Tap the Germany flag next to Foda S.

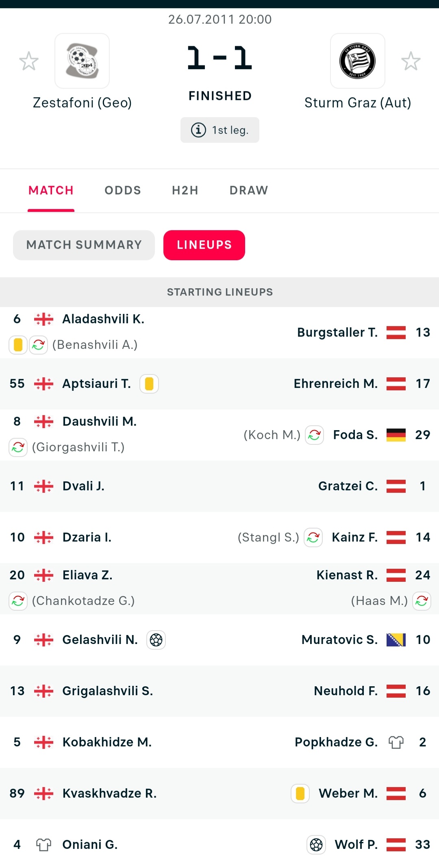coord(396,435)
